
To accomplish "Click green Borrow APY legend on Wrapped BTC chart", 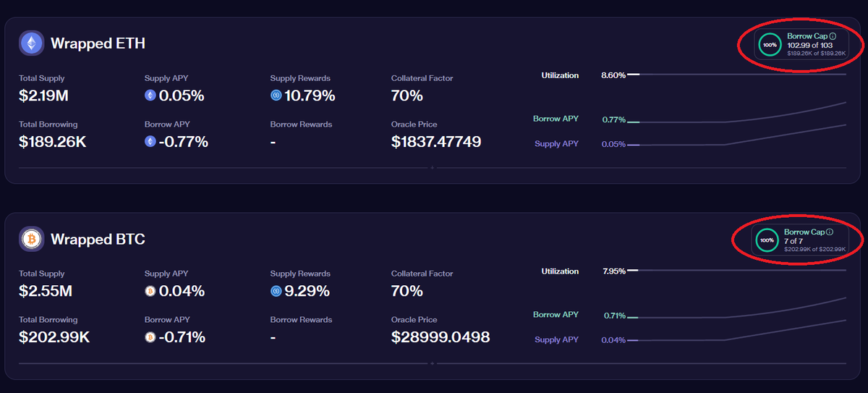I will pyautogui.click(x=556, y=315).
